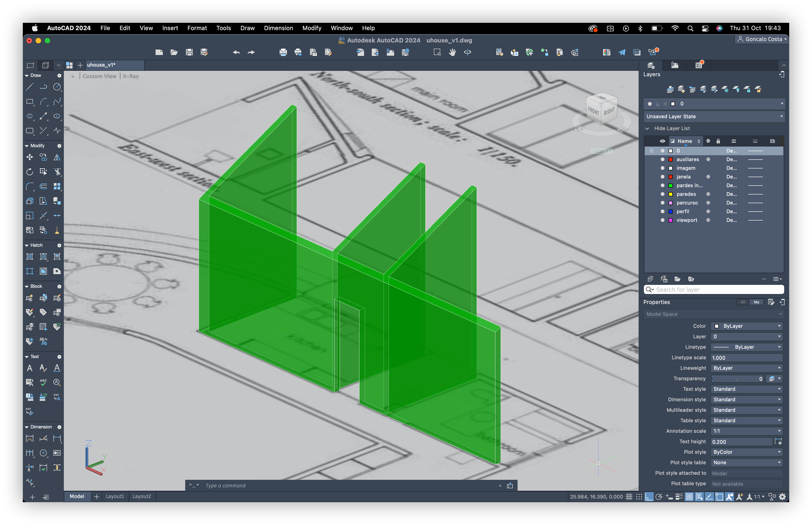
Task: Open Goncalo Costa account menu
Action: coord(762,39)
